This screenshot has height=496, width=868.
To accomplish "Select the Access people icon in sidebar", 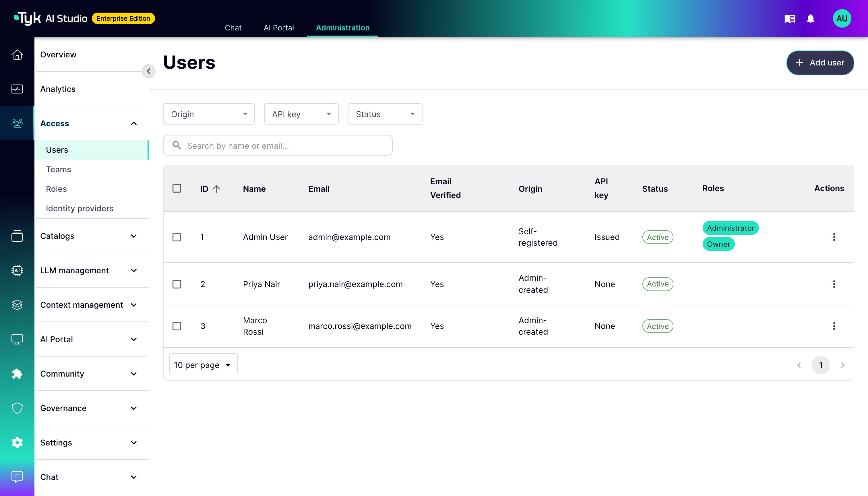I will coord(17,123).
